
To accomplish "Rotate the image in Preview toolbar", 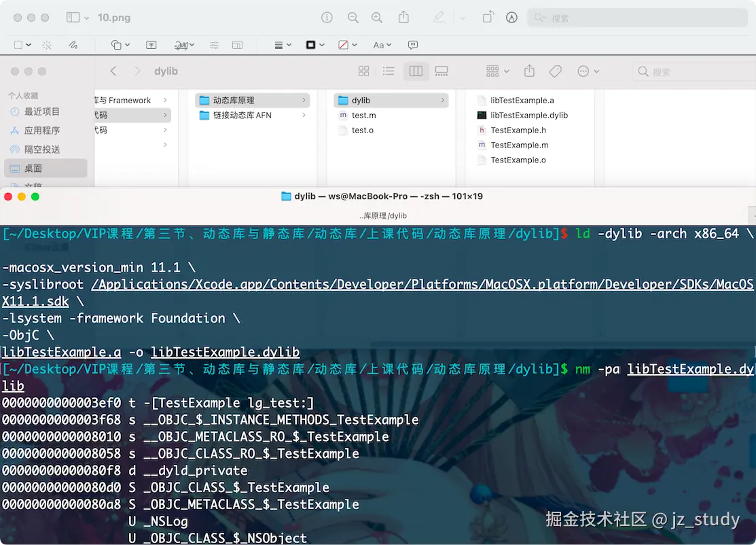I will click(488, 18).
